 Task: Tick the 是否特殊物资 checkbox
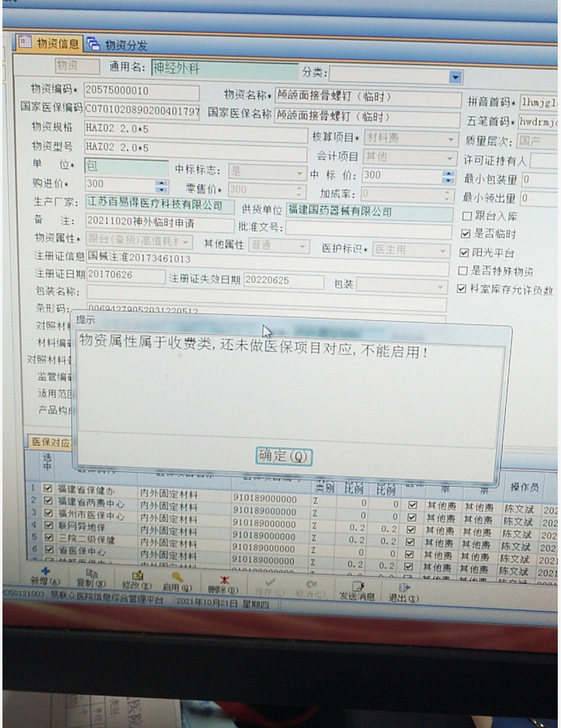[463, 271]
